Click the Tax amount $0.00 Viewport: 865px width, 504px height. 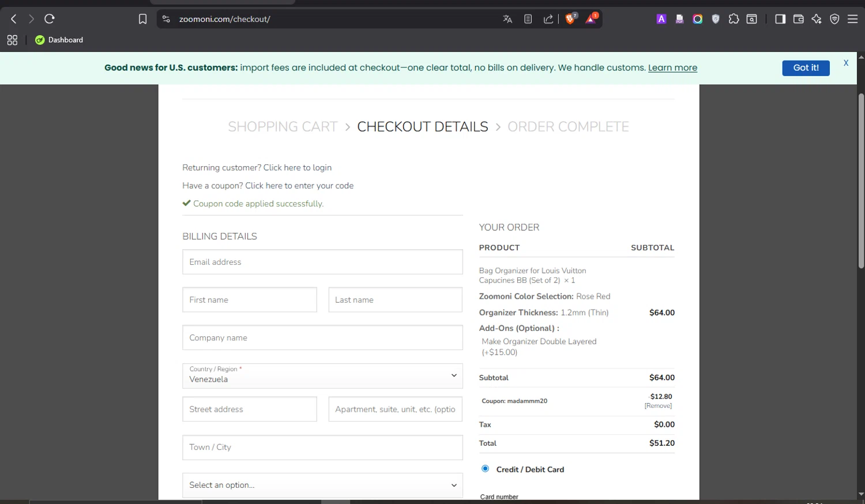point(664,424)
